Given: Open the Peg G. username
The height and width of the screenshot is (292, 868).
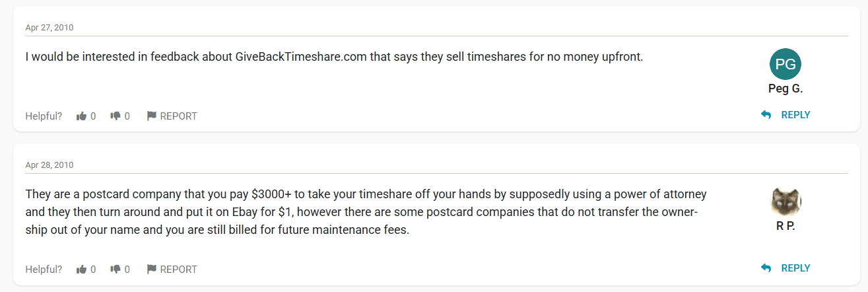Looking at the screenshot, I should (x=785, y=89).
